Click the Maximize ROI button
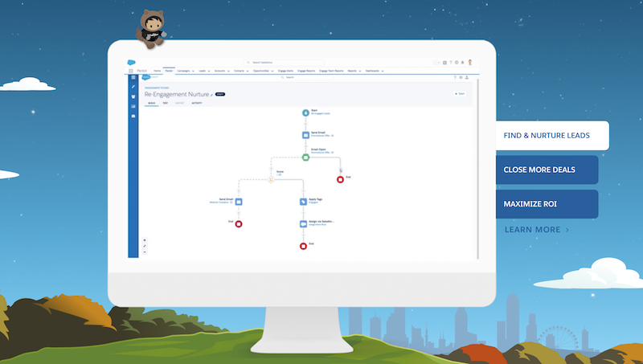The width and height of the screenshot is (643, 364). coord(547,204)
